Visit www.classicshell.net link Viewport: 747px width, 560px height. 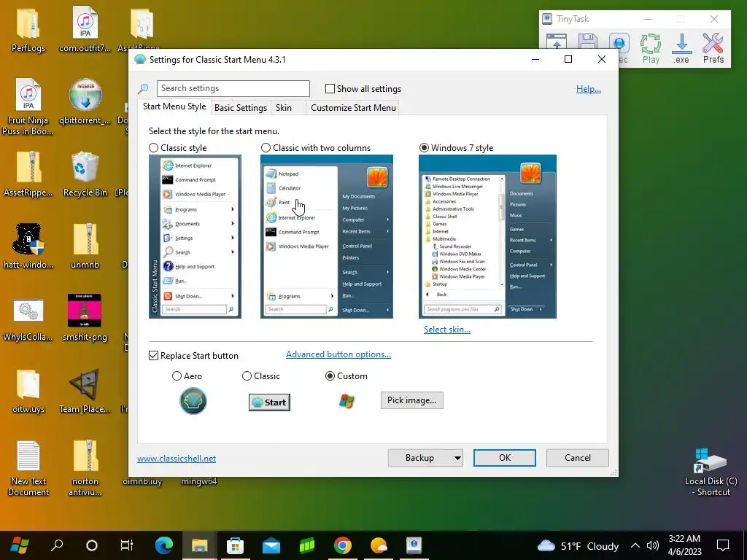(177, 459)
